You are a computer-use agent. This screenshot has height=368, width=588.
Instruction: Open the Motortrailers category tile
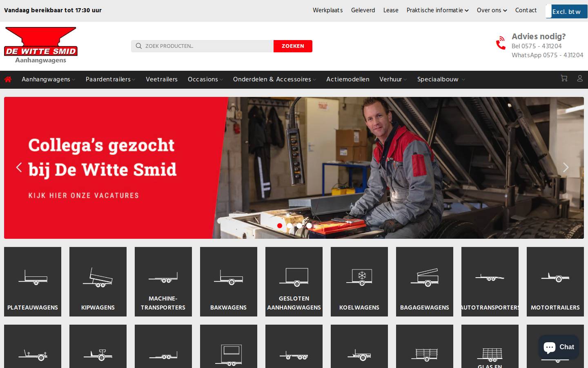pyautogui.click(x=555, y=282)
